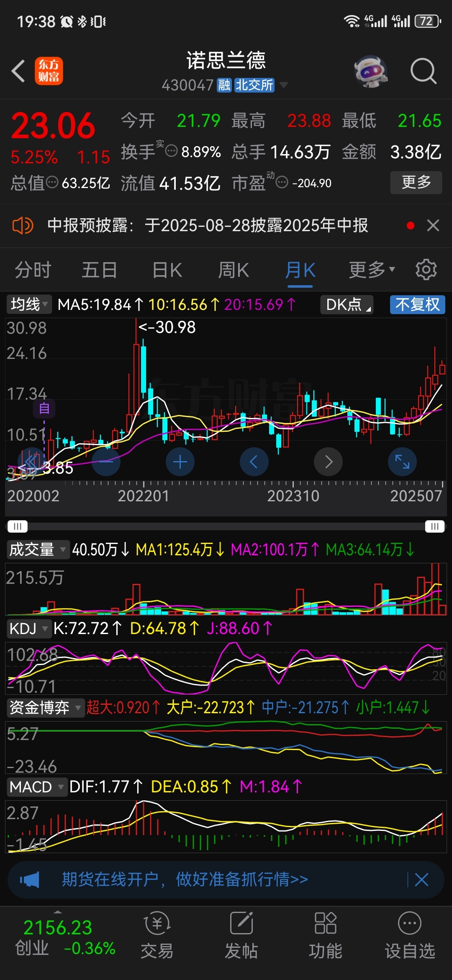
Task: Expand chart to fullscreen icon
Action: pos(402,462)
